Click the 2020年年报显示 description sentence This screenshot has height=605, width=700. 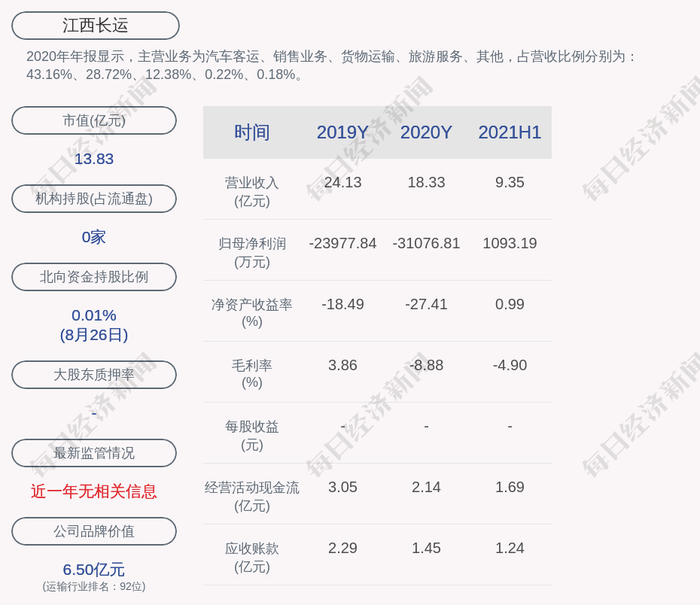tap(330, 56)
